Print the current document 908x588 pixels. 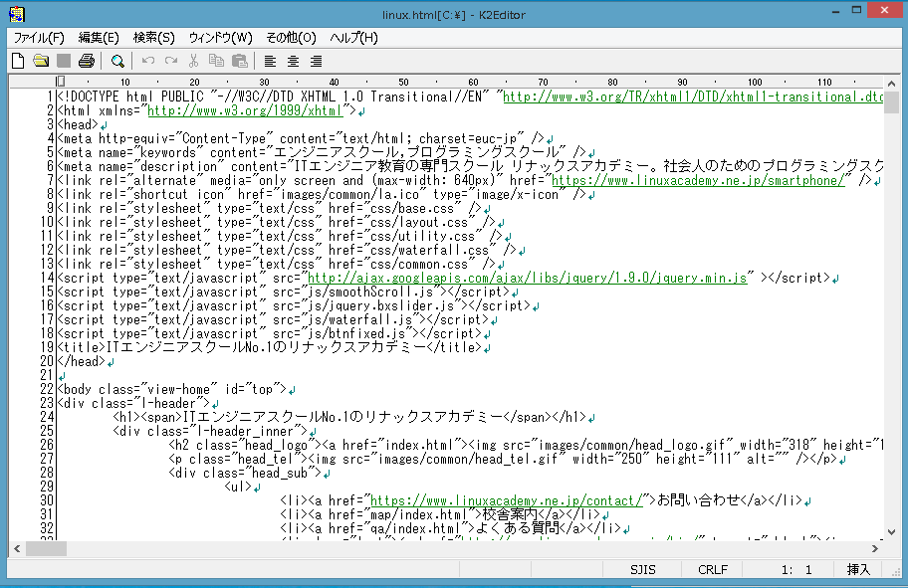tap(85, 60)
